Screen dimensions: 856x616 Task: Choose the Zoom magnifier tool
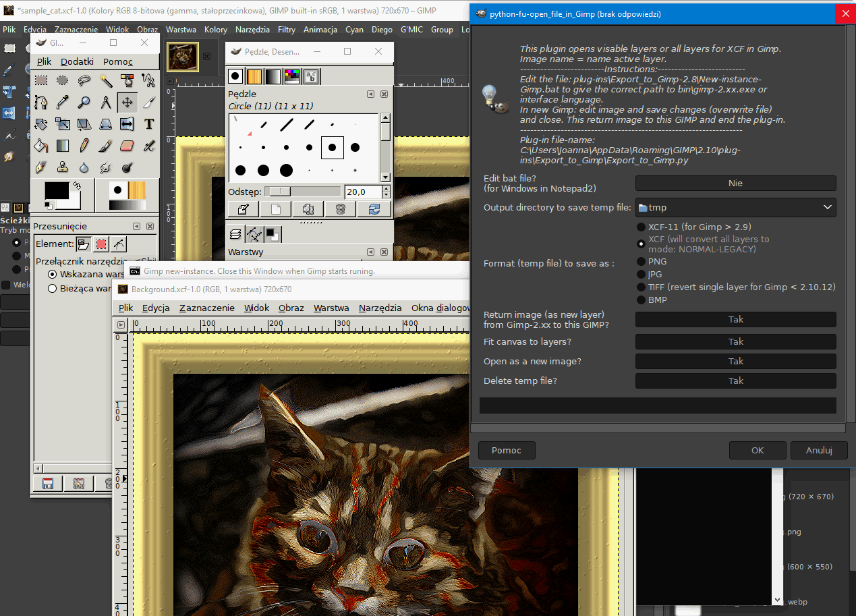[x=84, y=103]
